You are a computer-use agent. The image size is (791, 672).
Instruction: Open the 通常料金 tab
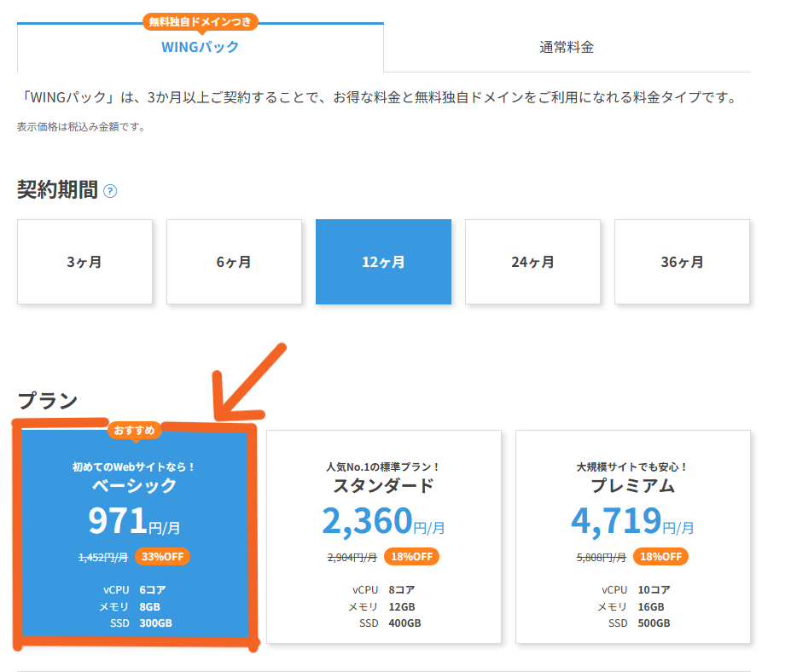point(567,47)
